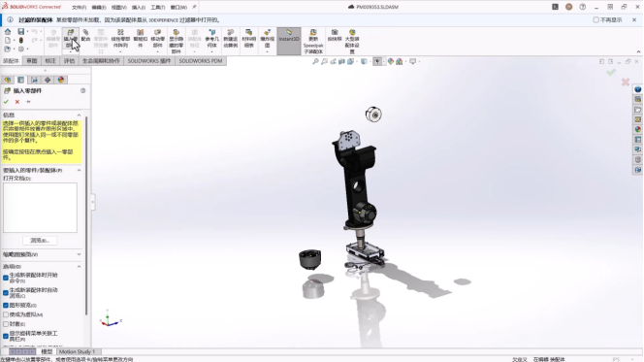Check the 不再显示 (don't show again) box
The height and width of the screenshot is (362, 644).
(x=596, y=19)
